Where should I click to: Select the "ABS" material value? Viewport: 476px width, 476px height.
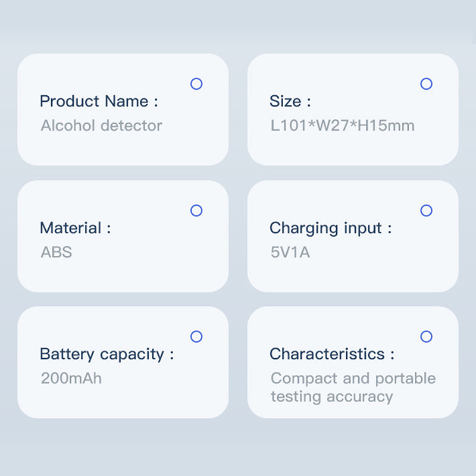tap(56, 252)
